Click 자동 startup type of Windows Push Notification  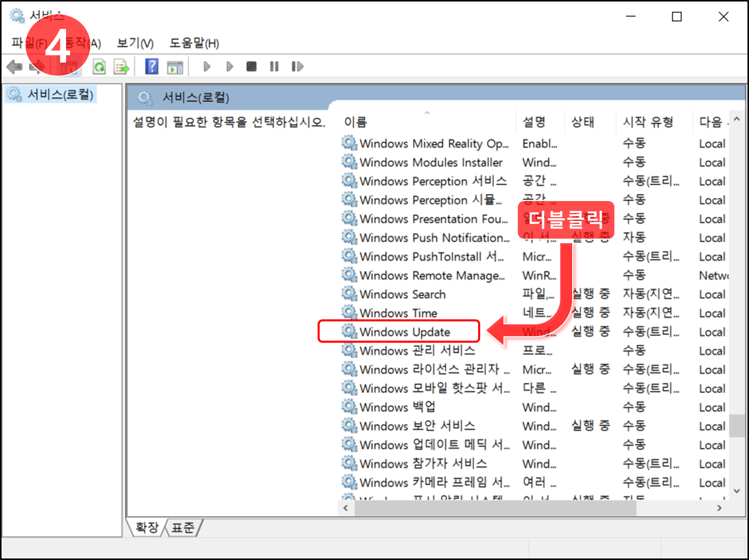(634, 237)
